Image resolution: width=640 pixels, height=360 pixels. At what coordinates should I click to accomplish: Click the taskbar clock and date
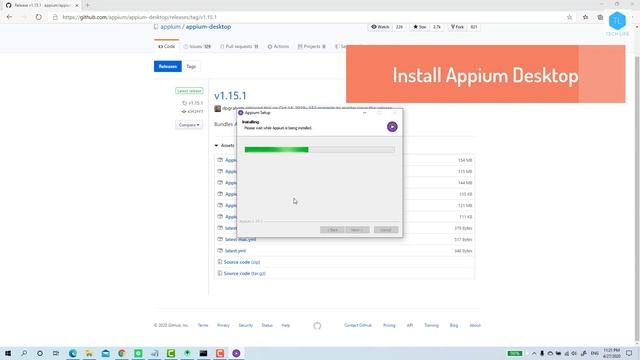[611, 353]
